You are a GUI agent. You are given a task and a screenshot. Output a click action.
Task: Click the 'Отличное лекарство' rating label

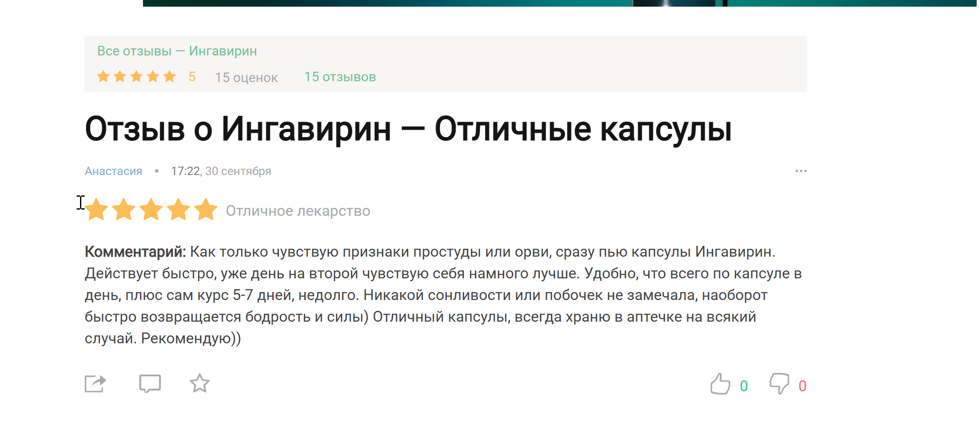point(298,211)
